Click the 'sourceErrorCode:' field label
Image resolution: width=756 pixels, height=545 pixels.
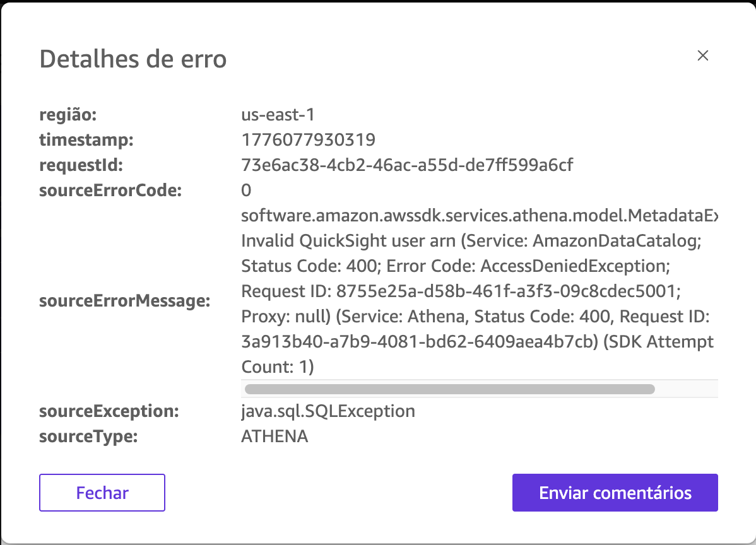tap(110, 190)
